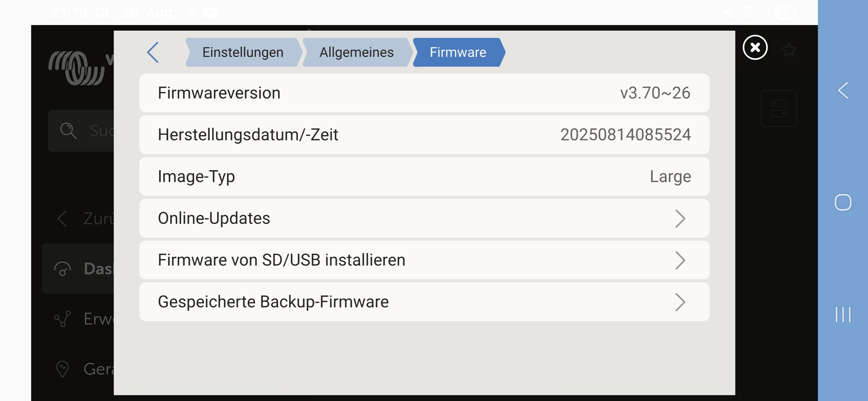Go to Einstellungen breadcrumb

[x=243, y=52]
